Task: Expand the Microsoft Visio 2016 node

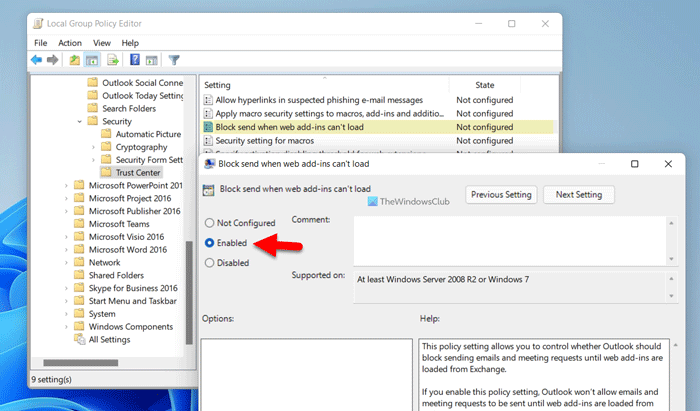Action: 66,237
